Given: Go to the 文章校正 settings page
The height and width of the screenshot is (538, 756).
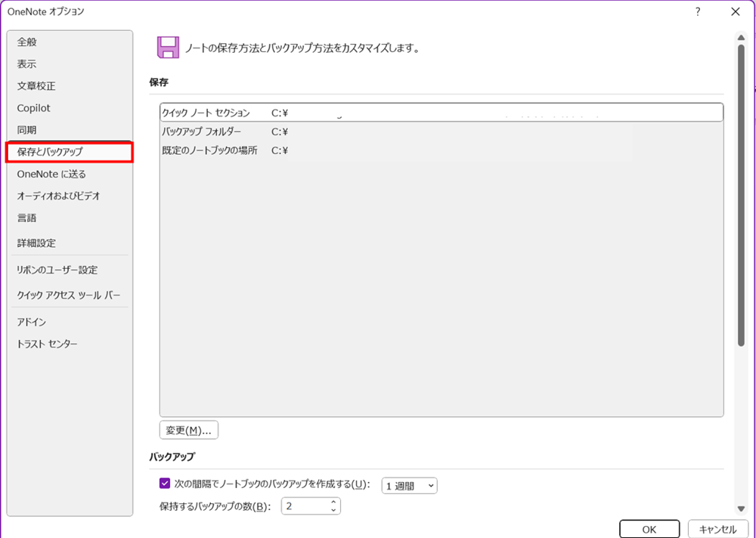Looking at the screenshot, I should pyautogui.click(x=70, y=86).
